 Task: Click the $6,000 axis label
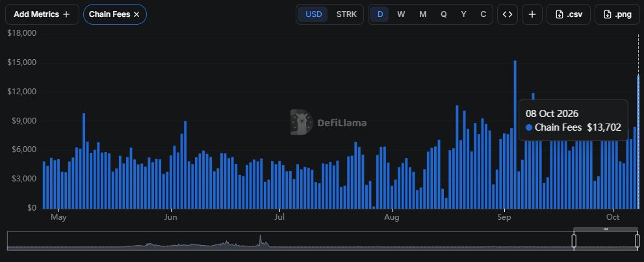point(24,150)
